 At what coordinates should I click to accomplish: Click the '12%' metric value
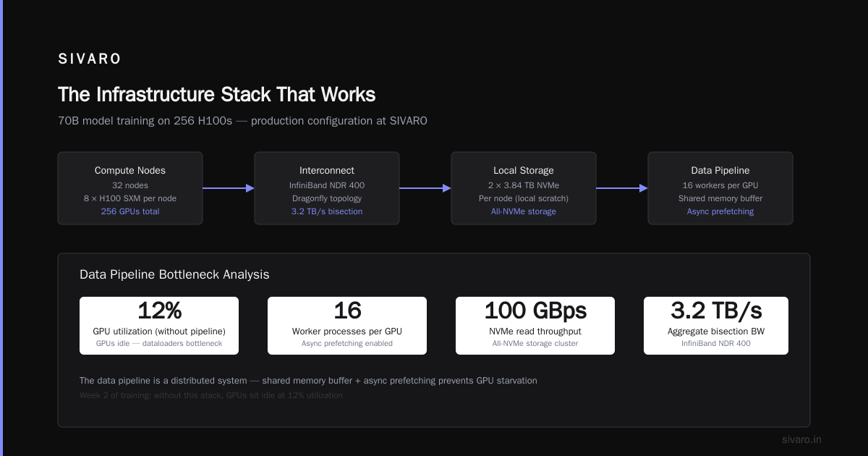[159, 311]
